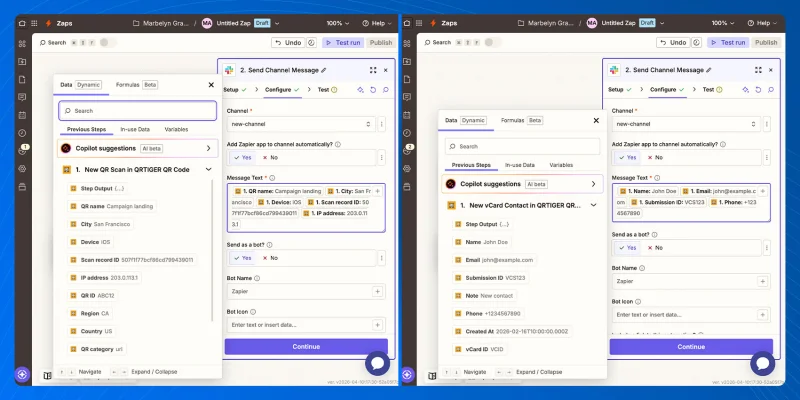Image resolution: width=800 pixels, height=400 pixels.
Task: Open Help dropdown in left window
Action: (x=377, y=23)
